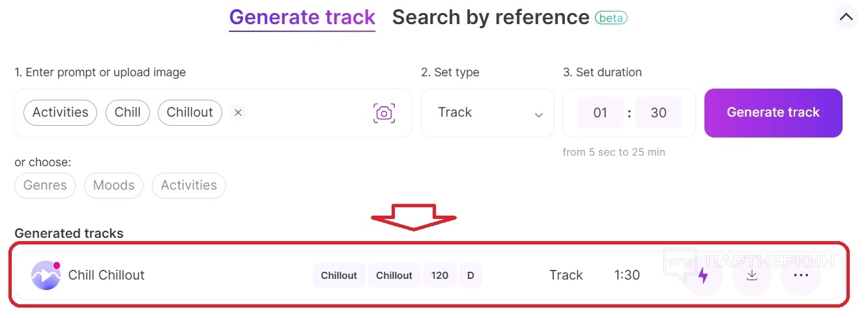
Task: Click the camera image upload icon
Action: 384,113
